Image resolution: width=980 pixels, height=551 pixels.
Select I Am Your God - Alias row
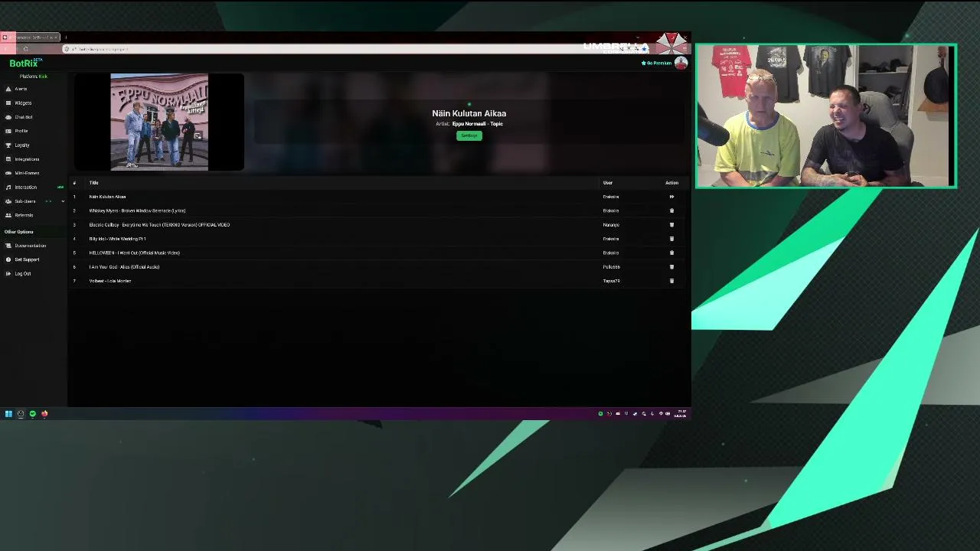[378, 267]
